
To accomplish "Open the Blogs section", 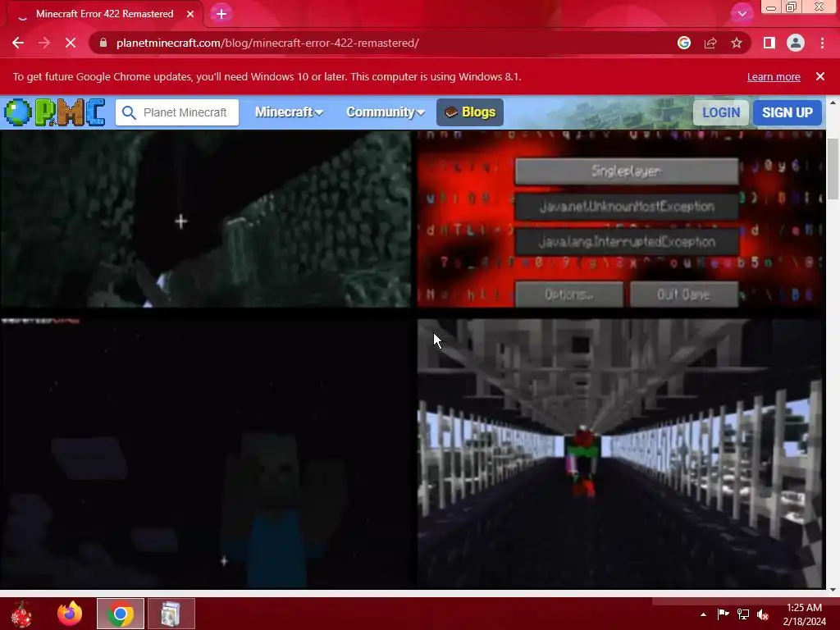I will point(470,112).
